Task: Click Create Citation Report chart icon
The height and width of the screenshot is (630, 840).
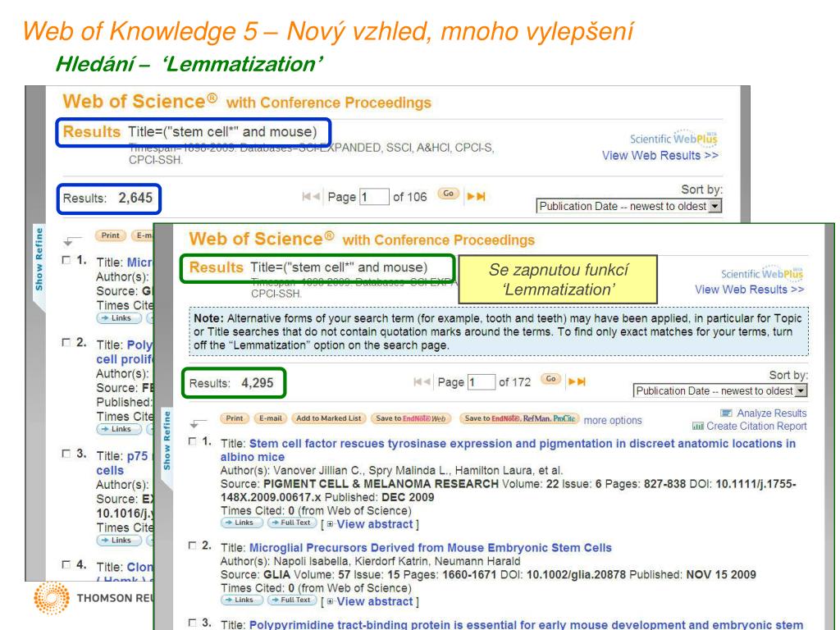Action: (x=697, y=427)
